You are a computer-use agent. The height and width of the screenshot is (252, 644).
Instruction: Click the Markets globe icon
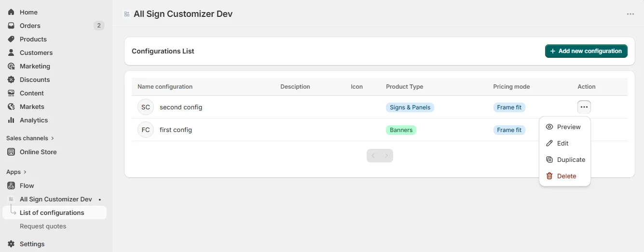coord(11,106)
